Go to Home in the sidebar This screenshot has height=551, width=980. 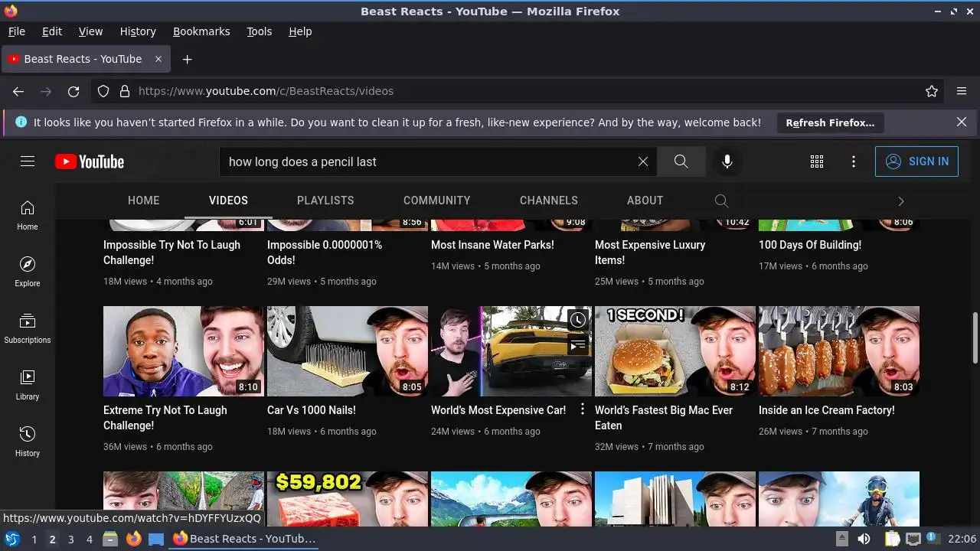(28, 215)
